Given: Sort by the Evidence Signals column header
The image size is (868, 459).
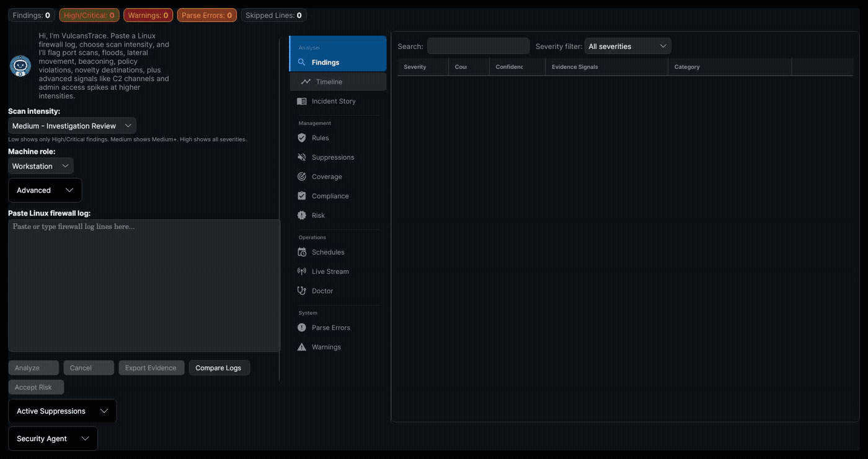Looking at the screenshot, I should tap(606, 67).
